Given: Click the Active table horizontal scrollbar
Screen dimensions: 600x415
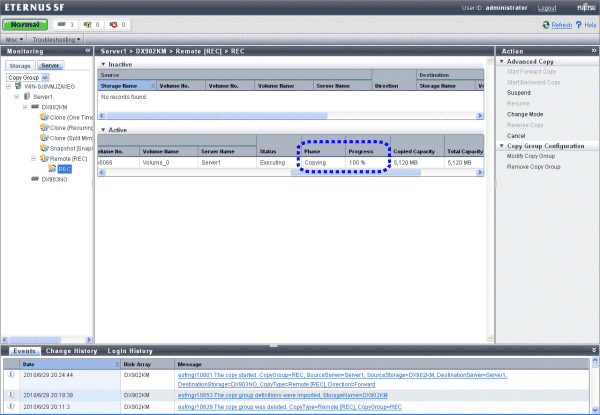Looking at the screenshot, I should (355, 173).
